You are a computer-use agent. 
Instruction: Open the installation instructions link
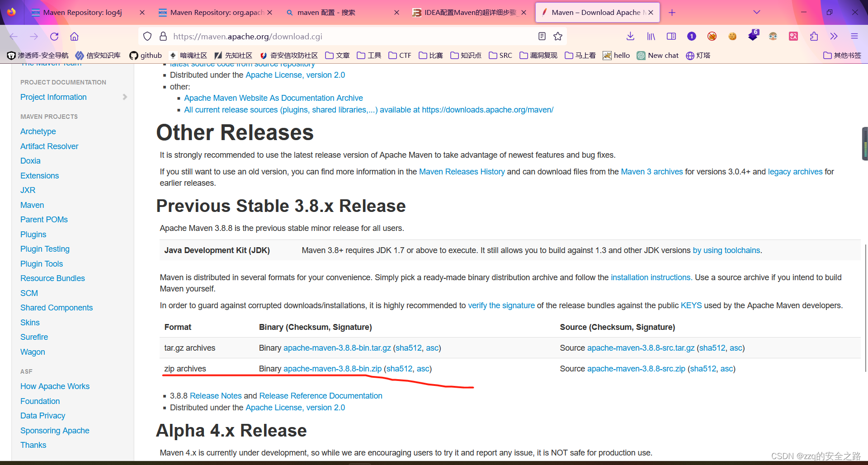(x=651, y=277)
